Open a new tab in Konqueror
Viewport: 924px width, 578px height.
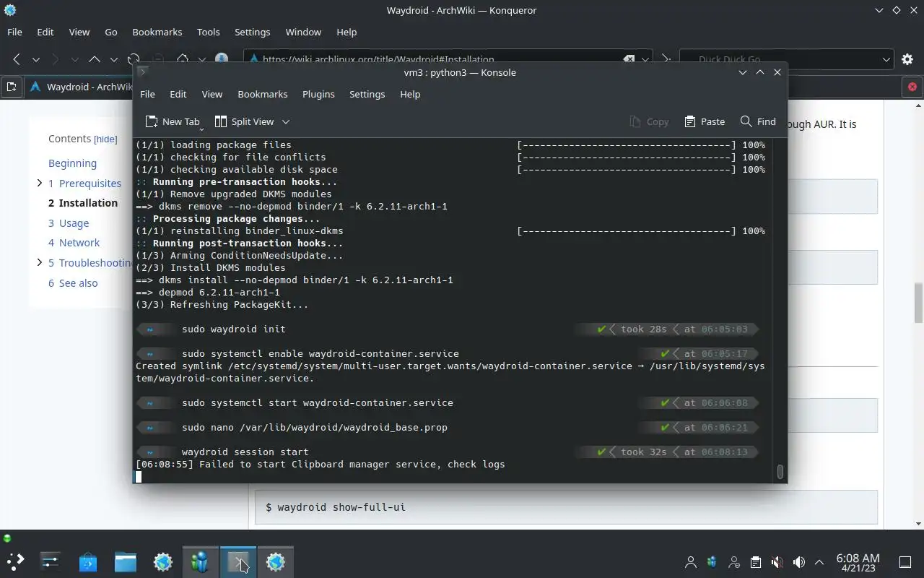point(12,87)
